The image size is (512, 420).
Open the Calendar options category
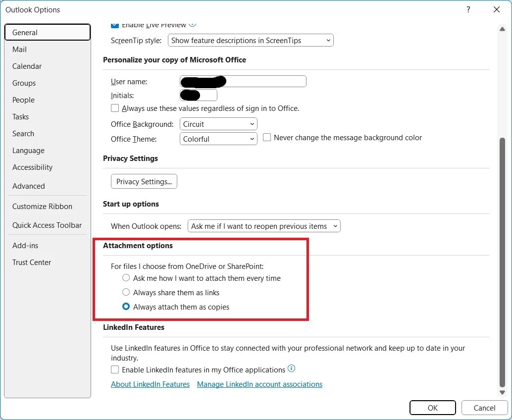(48, 66)
